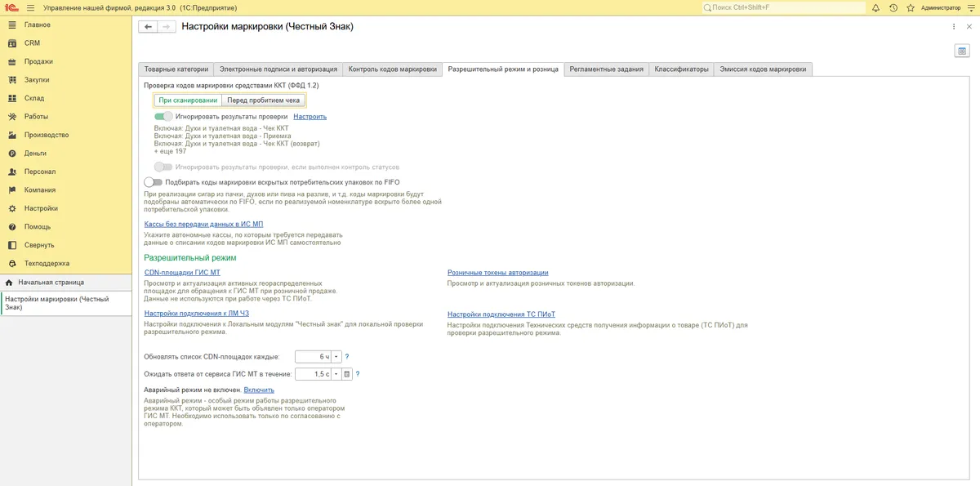
Task: Click Включить emergency mode link
Action: (x=259, y=390)
